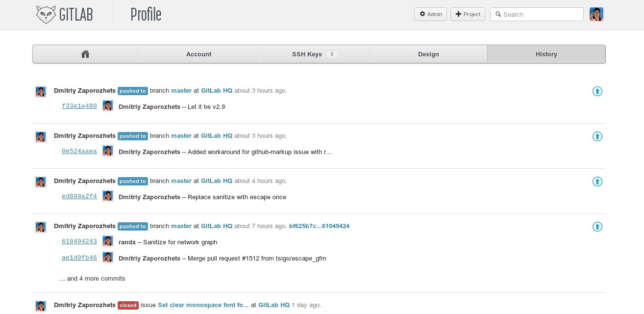Screen dimensions: 644x314
Task: Create a new Project button
Action: (468, 14)
